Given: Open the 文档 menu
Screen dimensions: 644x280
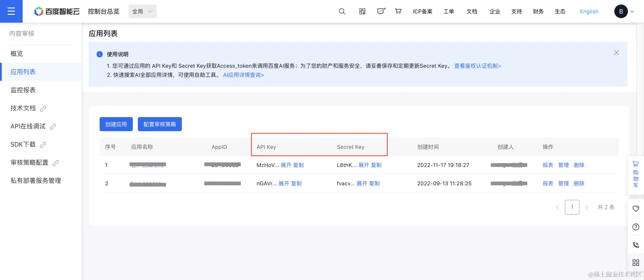Looking at the screenshot, I should 472,11.
